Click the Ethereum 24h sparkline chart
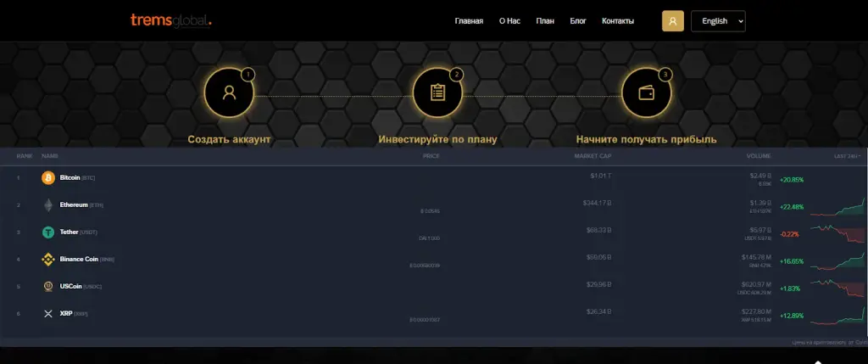The width and height of the screenshot is (868, 364). coord(837,209)
